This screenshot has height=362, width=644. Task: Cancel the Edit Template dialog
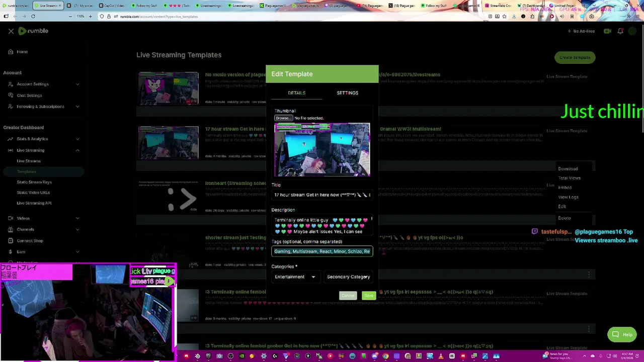click(348, 296)
